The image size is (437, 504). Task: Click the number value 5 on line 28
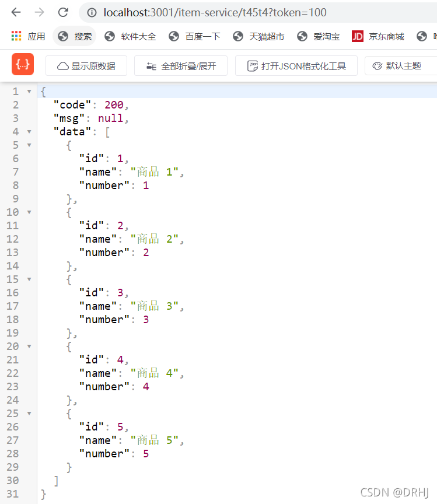(146, 454)
